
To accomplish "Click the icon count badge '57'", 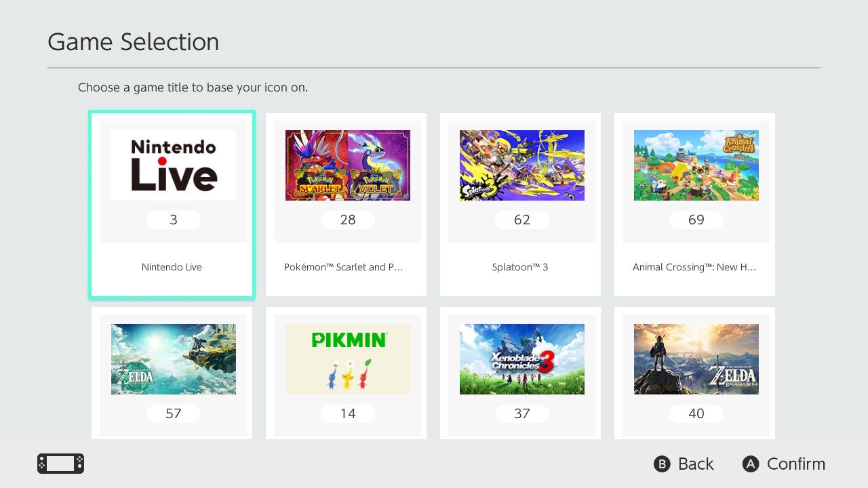I will (x=174, y=413).
